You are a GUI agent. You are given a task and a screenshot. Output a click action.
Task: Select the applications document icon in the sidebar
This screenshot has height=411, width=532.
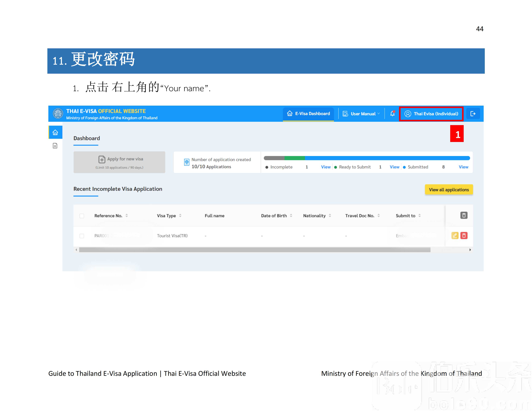click(x=55, y=145)
